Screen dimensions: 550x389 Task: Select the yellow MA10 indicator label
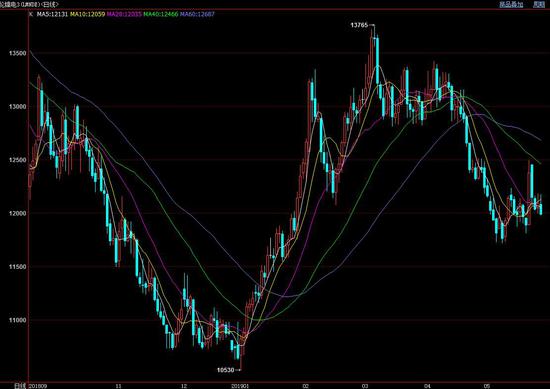[x=87, y=14]
